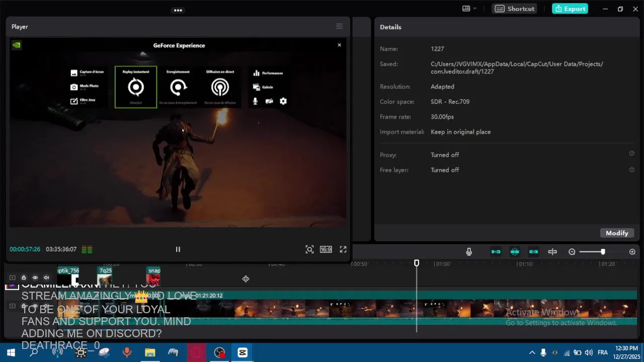Open the layout dropdown in the title bar
This screenshot has height=362, width=644.
469,9
